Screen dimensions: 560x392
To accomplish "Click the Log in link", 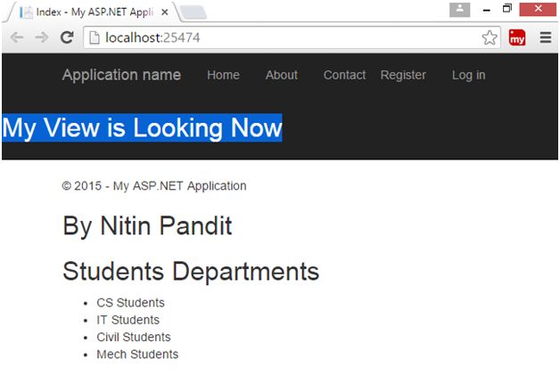I will [468, 75].
